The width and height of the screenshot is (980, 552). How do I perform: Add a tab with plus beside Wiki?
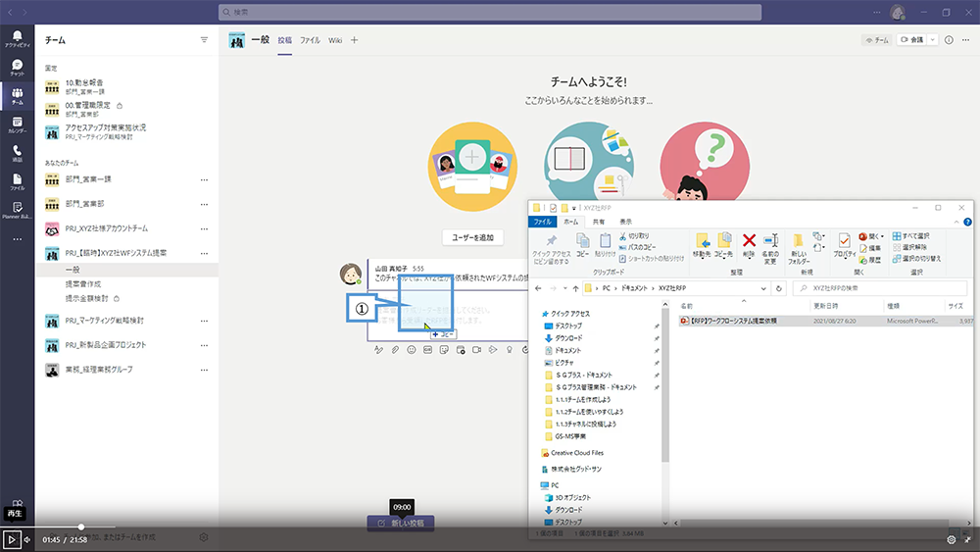tap(354, 40)
